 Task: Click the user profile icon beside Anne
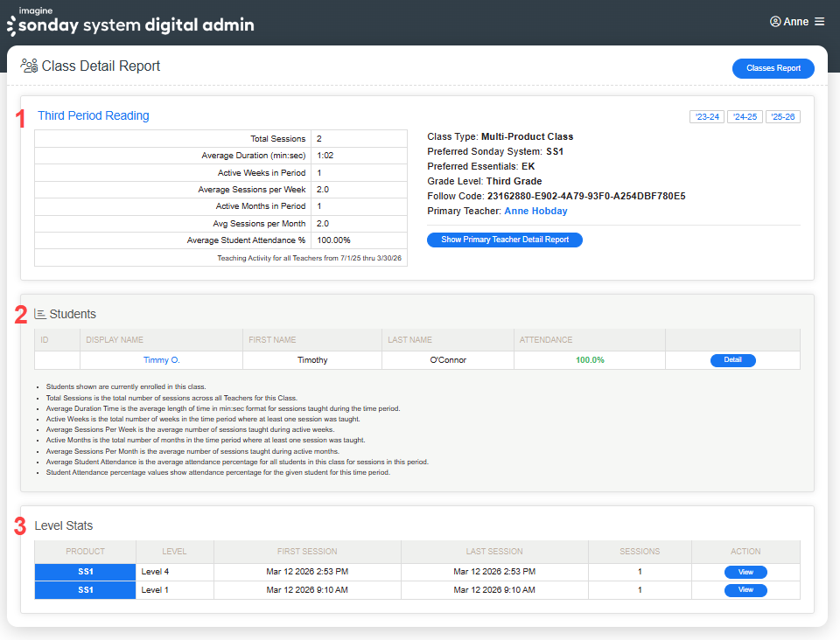pyautogui.click(x=775, y=22)
